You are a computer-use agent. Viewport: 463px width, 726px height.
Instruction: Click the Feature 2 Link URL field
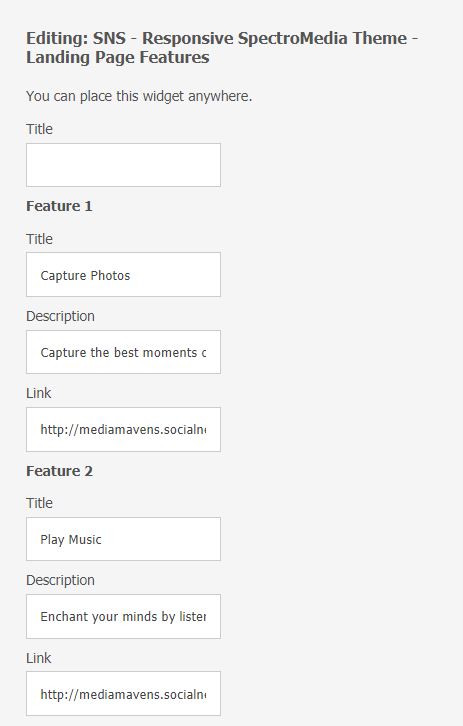pos(123,694)
